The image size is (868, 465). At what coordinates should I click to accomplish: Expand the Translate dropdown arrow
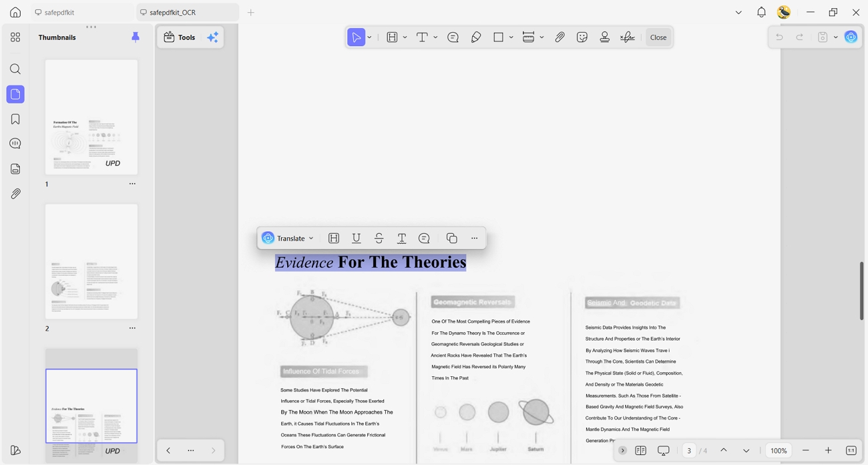311,239
